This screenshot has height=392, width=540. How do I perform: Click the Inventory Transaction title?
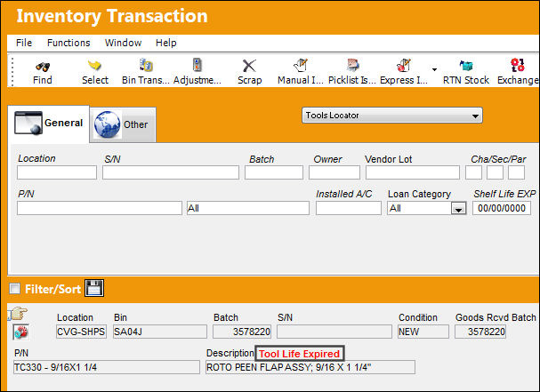(x=112, y=16)
